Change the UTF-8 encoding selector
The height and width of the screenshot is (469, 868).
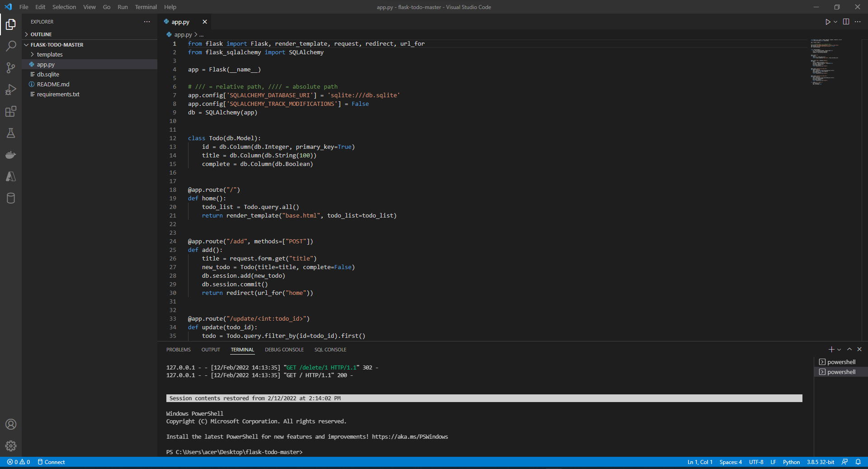coord(756,462)
